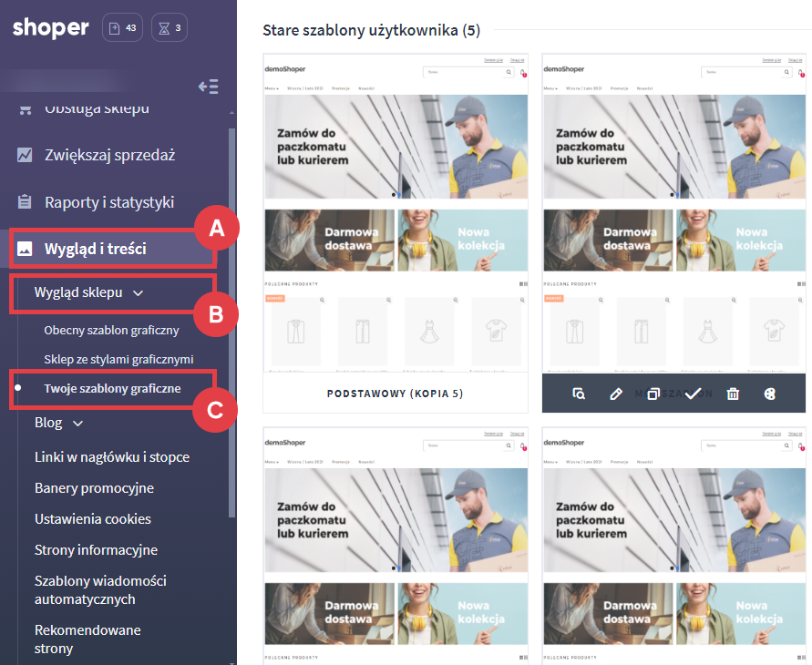Click the PODSTAWOWY (KOPIA 5) template thumbnail

click(396, 213)
